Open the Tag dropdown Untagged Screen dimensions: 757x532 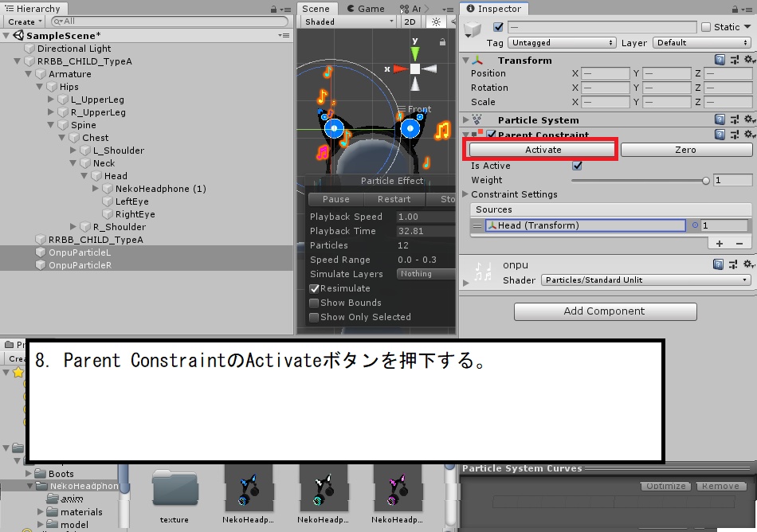point(562,42)
